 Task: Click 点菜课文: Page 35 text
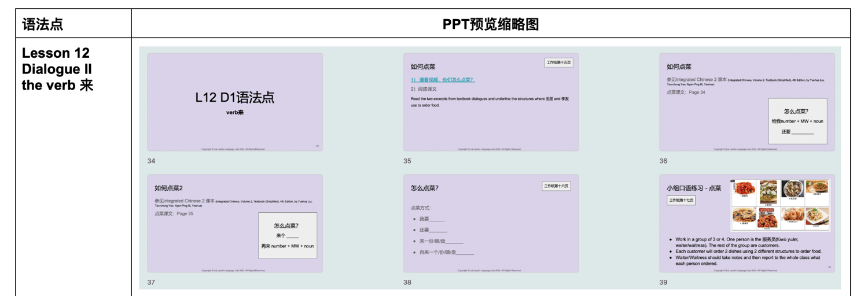click(x=174, y=213)
